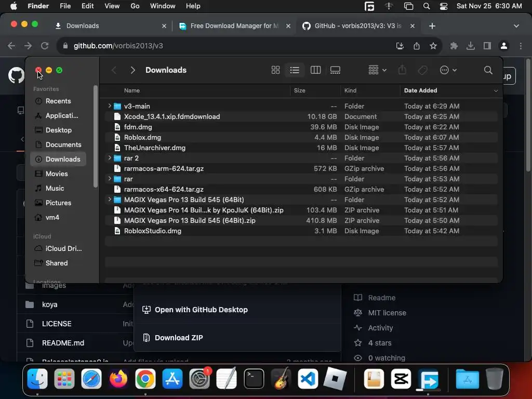
Task: Go back in Finder navigation
Action: (x=114, y=70)
